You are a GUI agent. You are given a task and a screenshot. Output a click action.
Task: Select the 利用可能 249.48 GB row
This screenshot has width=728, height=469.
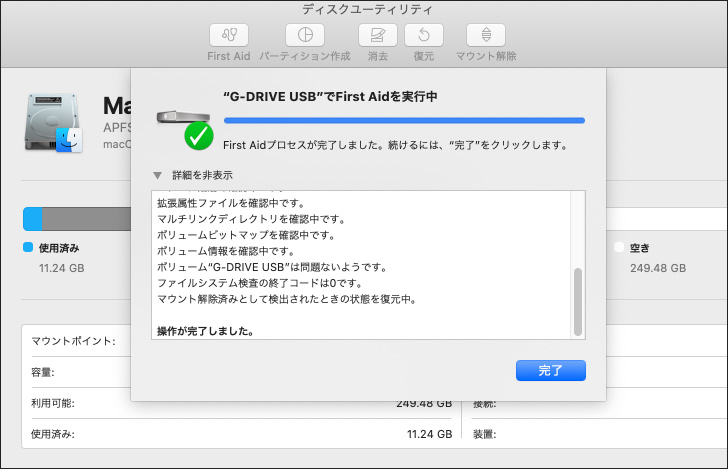coord(240,404)
